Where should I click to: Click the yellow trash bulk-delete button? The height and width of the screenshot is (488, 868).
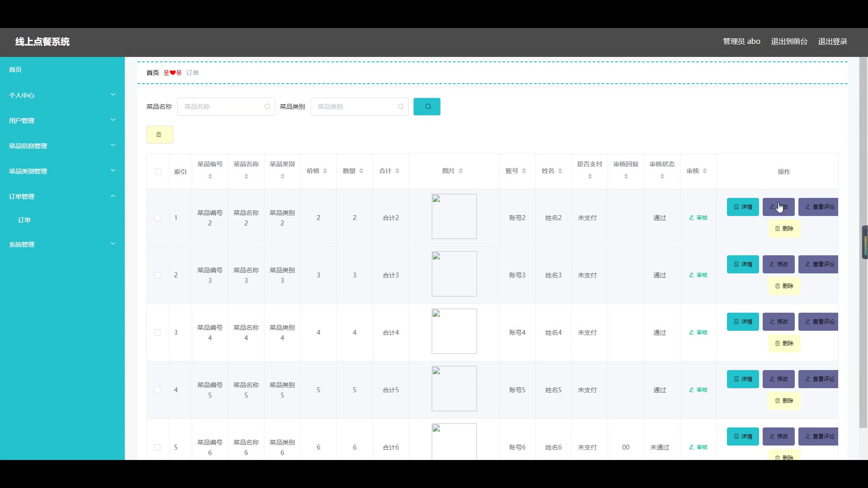[159, 135]
